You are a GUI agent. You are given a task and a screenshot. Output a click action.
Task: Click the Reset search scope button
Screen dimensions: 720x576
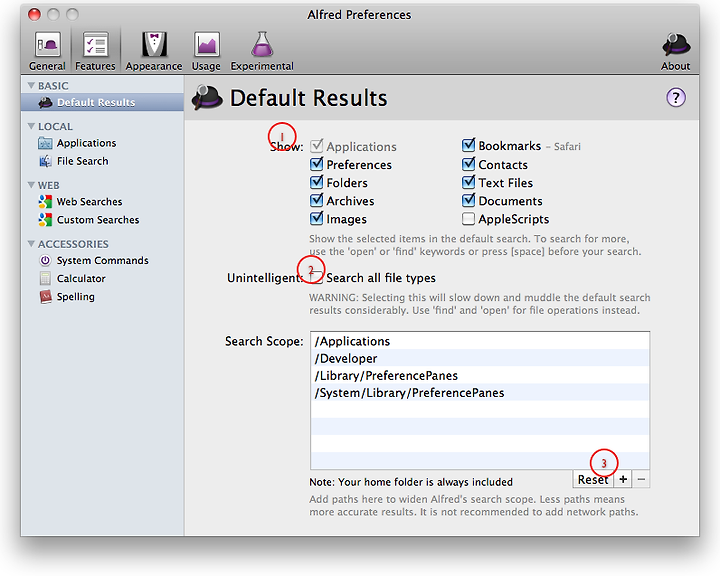pyautogui.click(x=593, y=479)
